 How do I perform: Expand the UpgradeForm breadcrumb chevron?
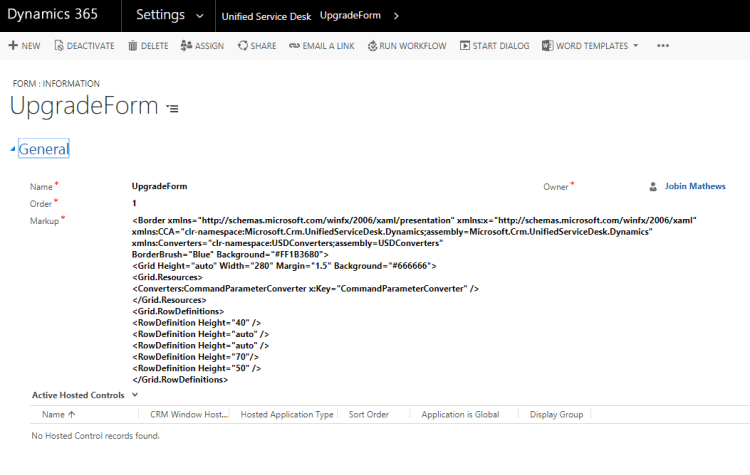tap(396, 16)
